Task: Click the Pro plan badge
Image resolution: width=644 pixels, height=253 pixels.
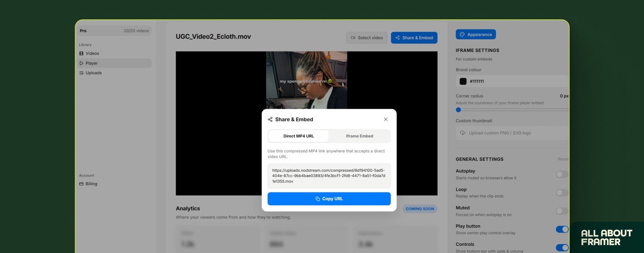Action: pos(83,31)
